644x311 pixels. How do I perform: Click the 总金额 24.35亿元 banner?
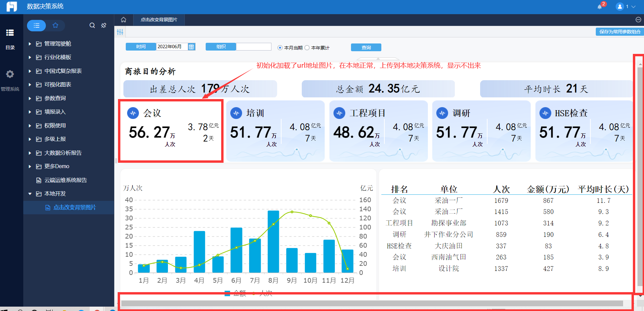378,89
